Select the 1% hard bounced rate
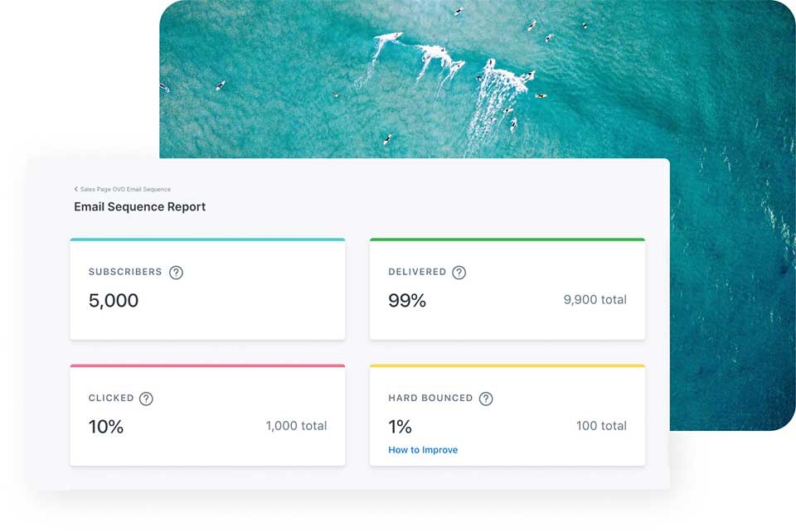 click(400, 427)
